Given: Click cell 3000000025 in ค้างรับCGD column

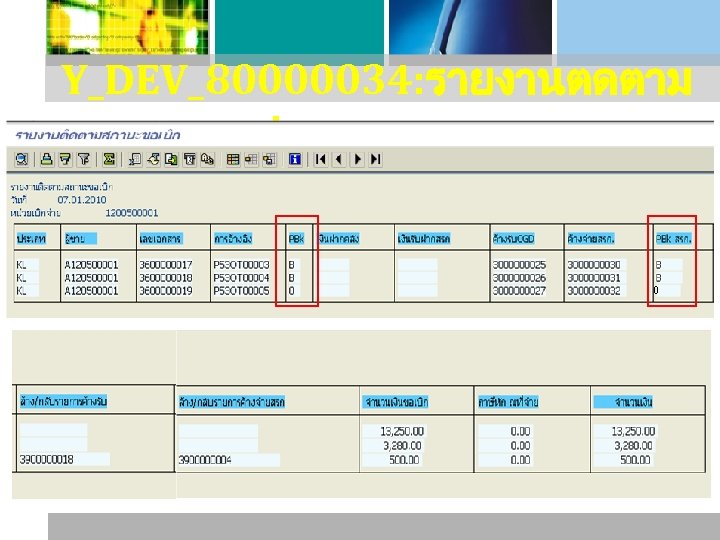Looking at the screenshot, I should tap(519, 265).
